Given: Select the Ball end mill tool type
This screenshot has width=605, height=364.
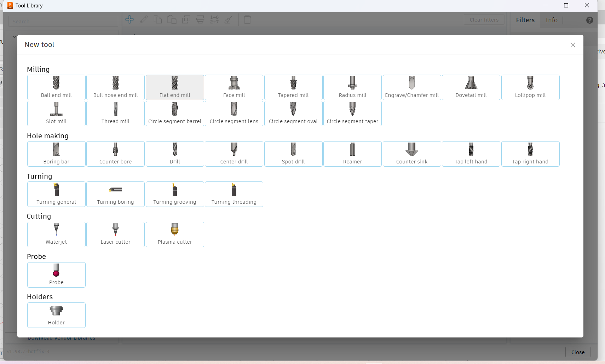Looking at the screenshot, I should coord(56,87).
